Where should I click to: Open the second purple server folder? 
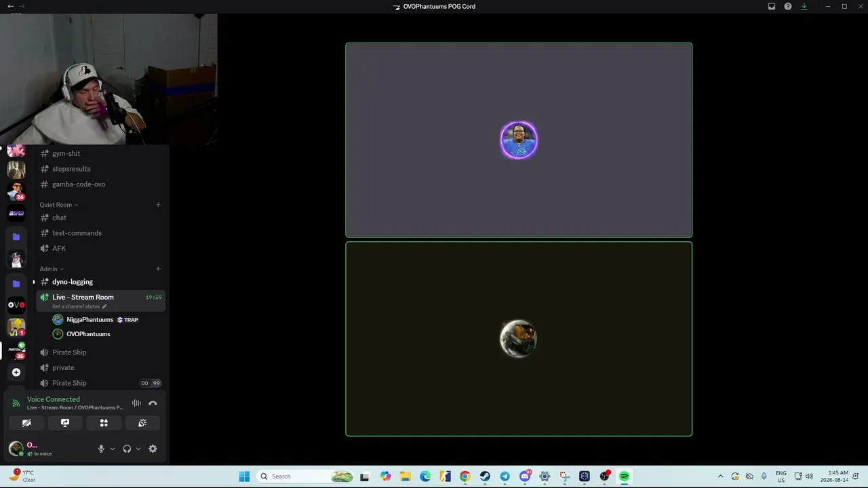[x=16, y=283]
